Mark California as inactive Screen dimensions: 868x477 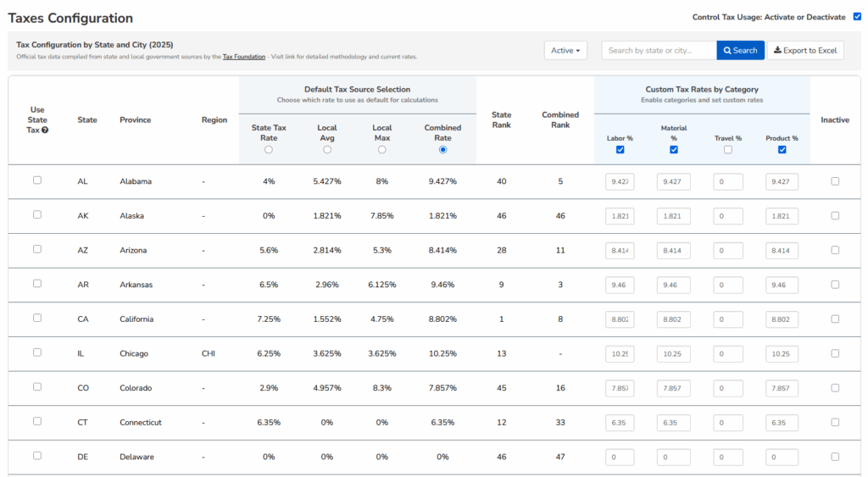(x=835, y=319)
